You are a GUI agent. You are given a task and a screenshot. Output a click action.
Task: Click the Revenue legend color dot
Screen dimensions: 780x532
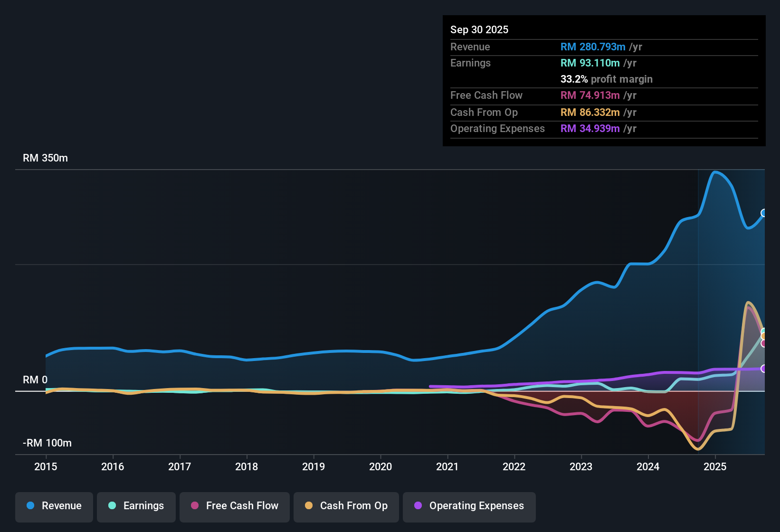30,506
